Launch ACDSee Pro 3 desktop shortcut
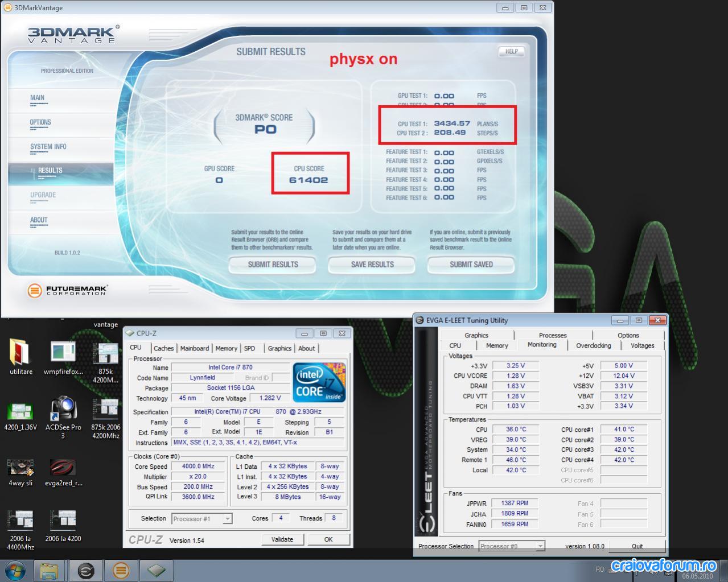This screenshot has width=728, height=582. coord(63,417)
